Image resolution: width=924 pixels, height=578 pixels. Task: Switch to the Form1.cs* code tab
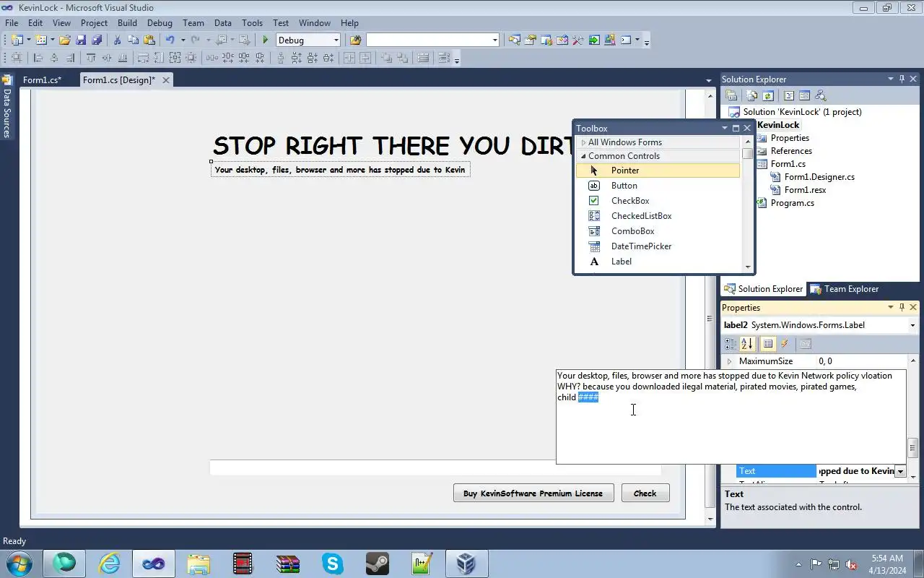[42, 80]
